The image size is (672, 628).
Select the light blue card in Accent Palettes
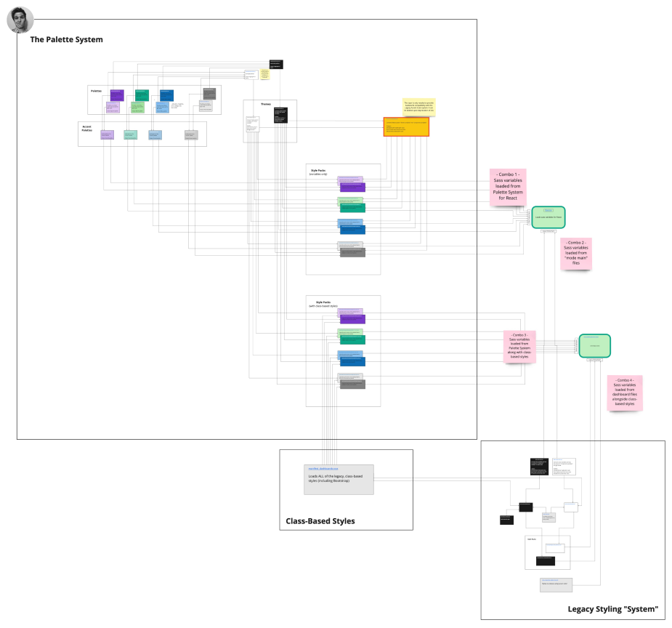coord(155,135)
